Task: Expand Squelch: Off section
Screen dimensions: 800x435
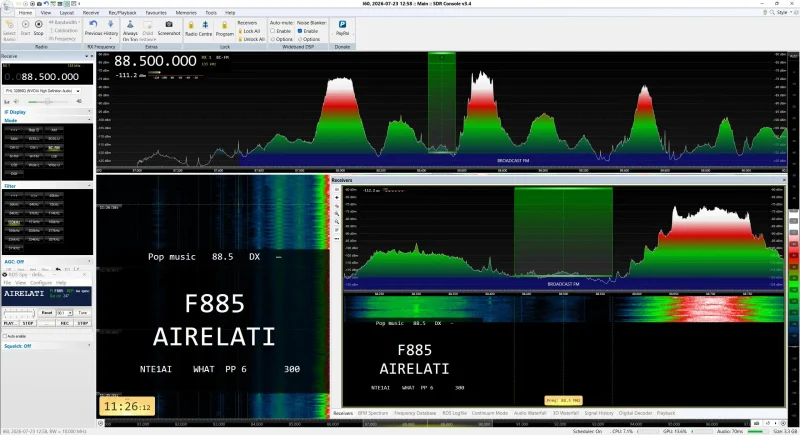Action: [x=89, y=346]
